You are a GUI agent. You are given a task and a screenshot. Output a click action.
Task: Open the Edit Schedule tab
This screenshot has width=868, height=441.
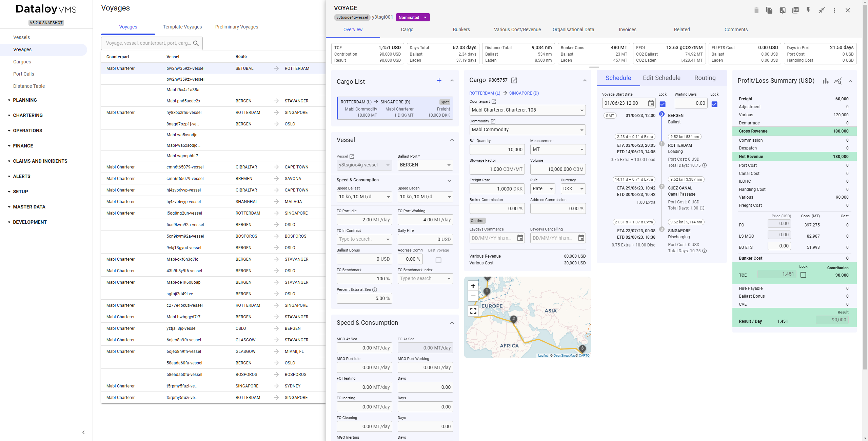(x=661, y=78)
